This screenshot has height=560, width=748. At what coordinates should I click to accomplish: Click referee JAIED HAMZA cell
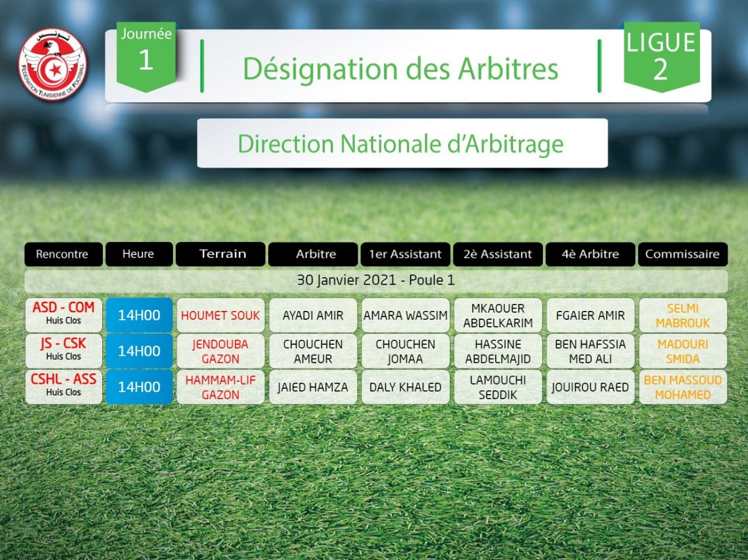tap(313, 386)
